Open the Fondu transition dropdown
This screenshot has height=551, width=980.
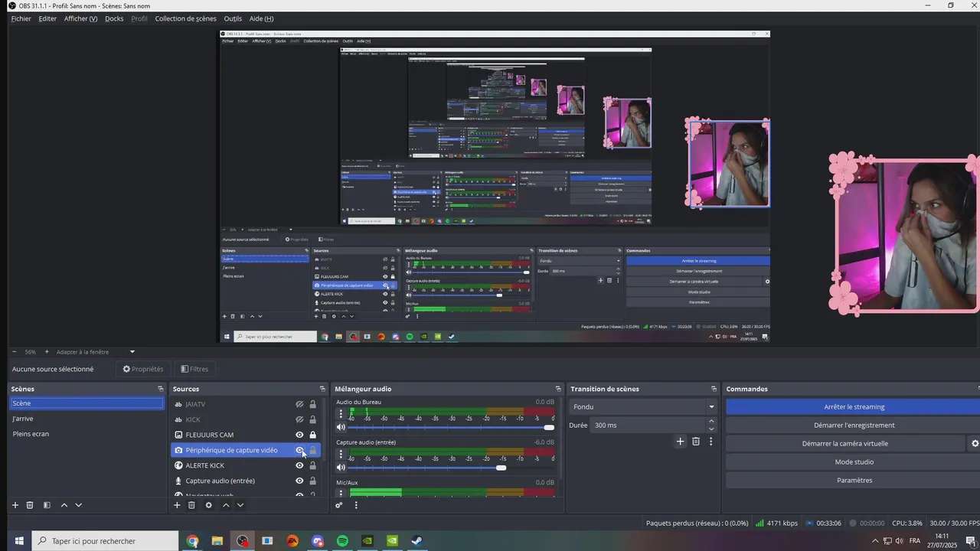(x=643, y=406)
